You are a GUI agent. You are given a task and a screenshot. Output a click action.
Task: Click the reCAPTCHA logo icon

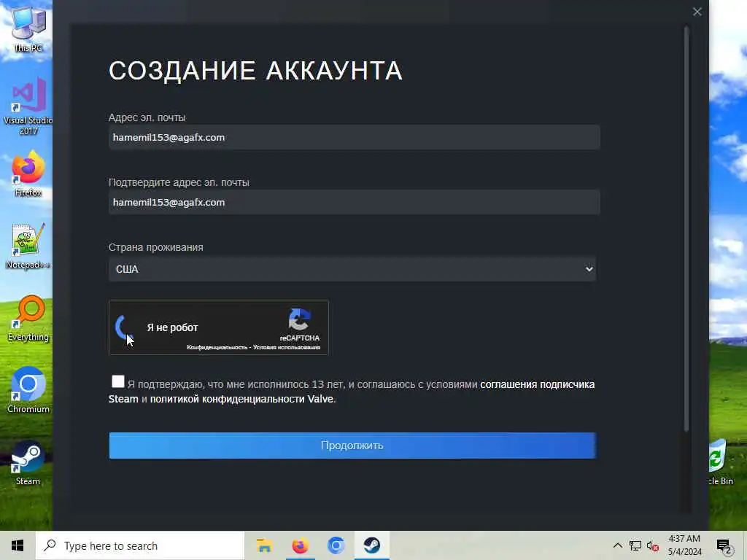pos(299,319)
